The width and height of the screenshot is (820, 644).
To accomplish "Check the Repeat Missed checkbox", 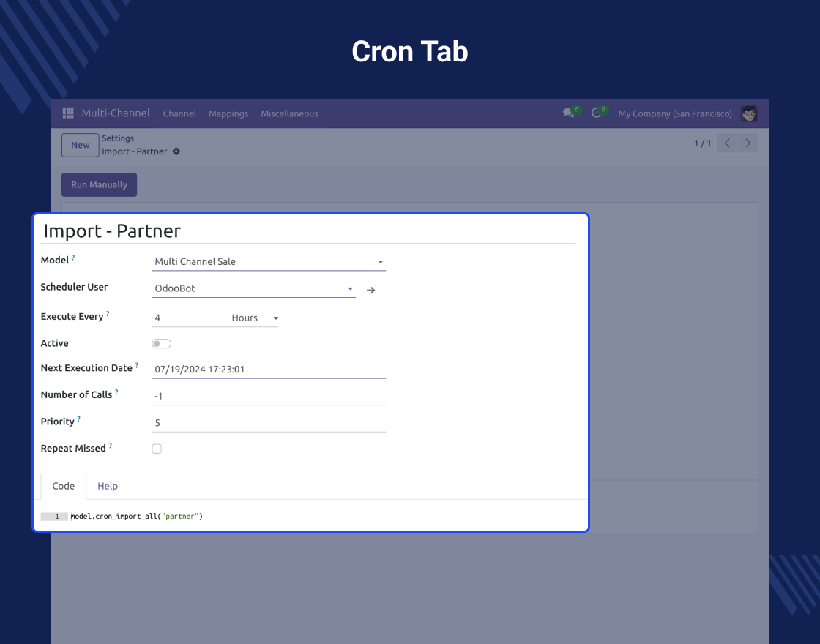I will pyautogui.click(x=157, y=449).
